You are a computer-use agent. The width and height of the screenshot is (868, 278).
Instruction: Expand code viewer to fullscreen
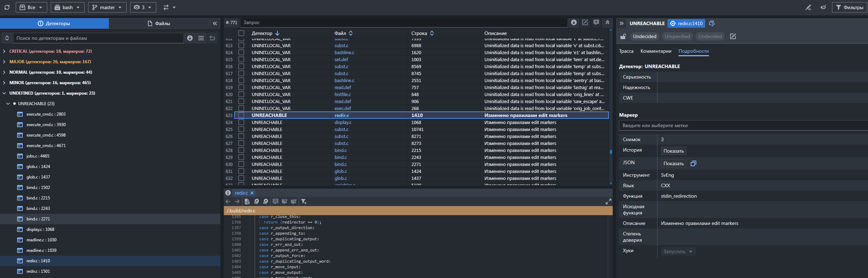pyautogui.click(x=608, y=202)
